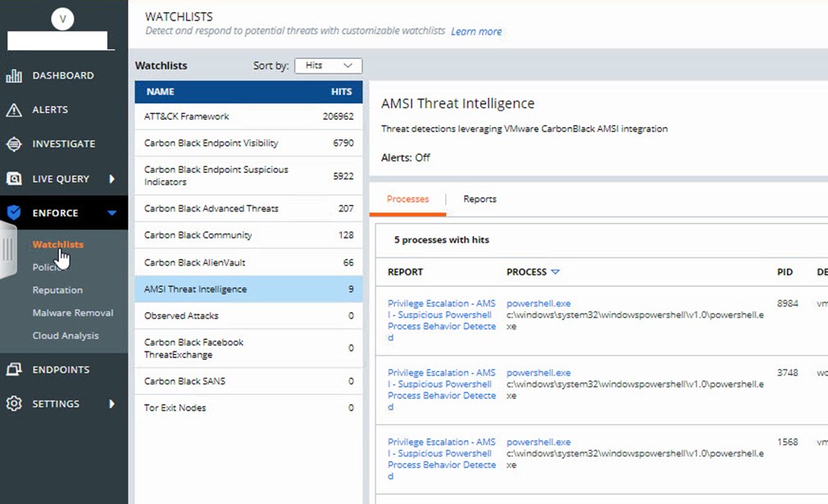This screenshot has width=828, height=504.
Task: Click the NAME column header
Action: (x=161, y=92)
